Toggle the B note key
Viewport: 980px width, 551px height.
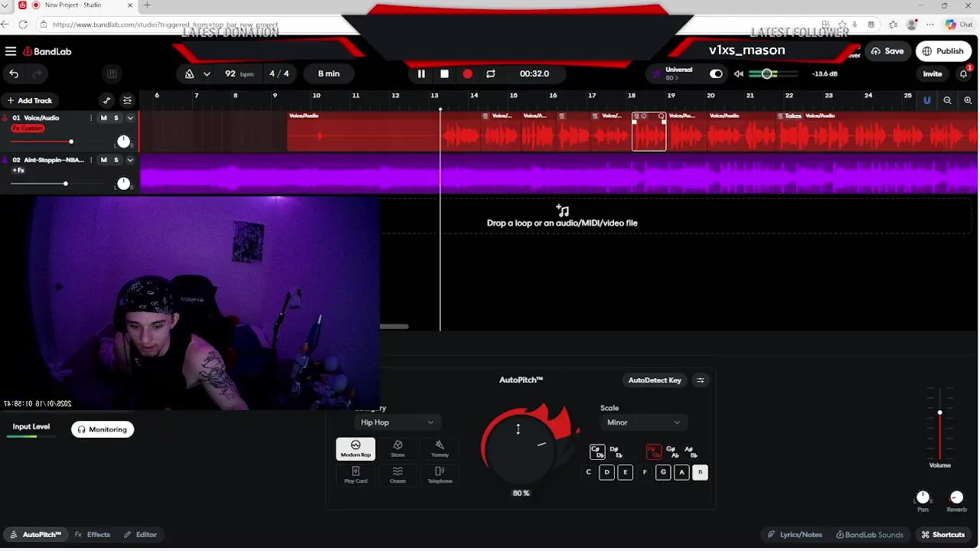click(x=700, y=472)
